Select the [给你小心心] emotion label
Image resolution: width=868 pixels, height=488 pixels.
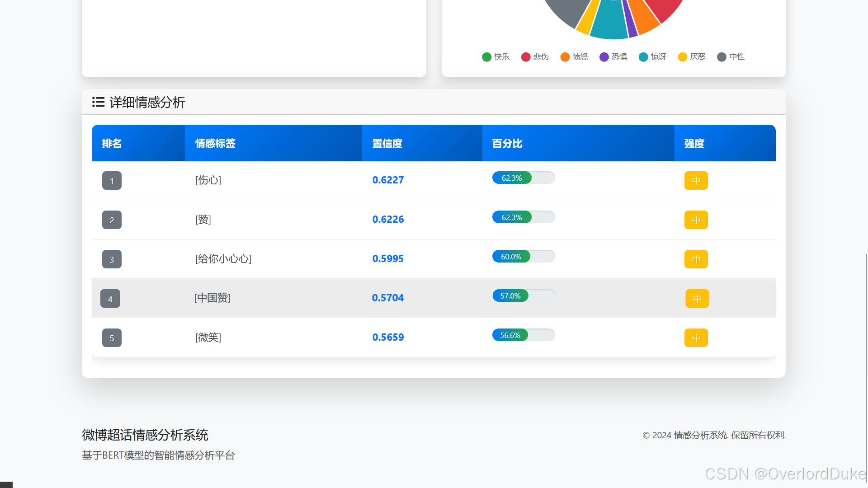[x=223, y=259]
